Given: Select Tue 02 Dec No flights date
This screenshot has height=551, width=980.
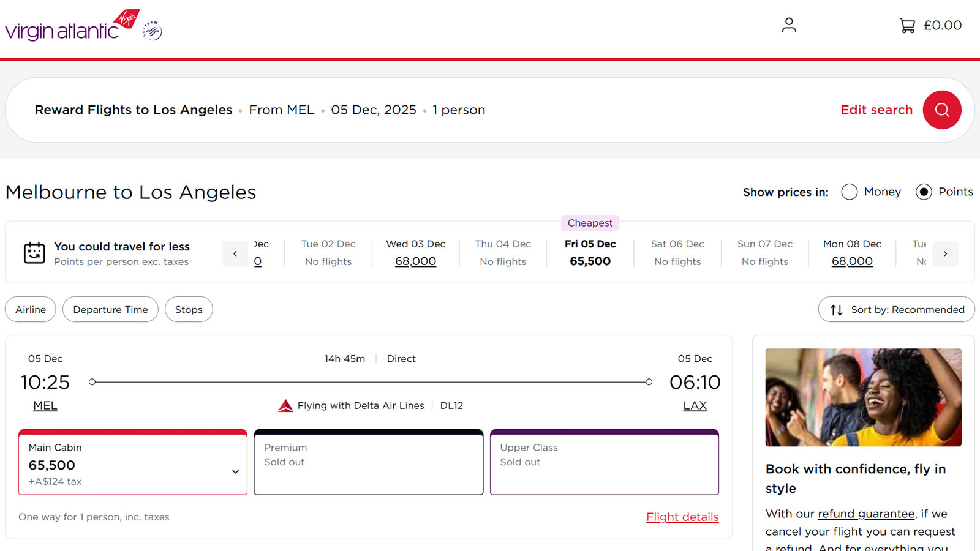Looking at the screenshot, I should click(x=328, y=253).
